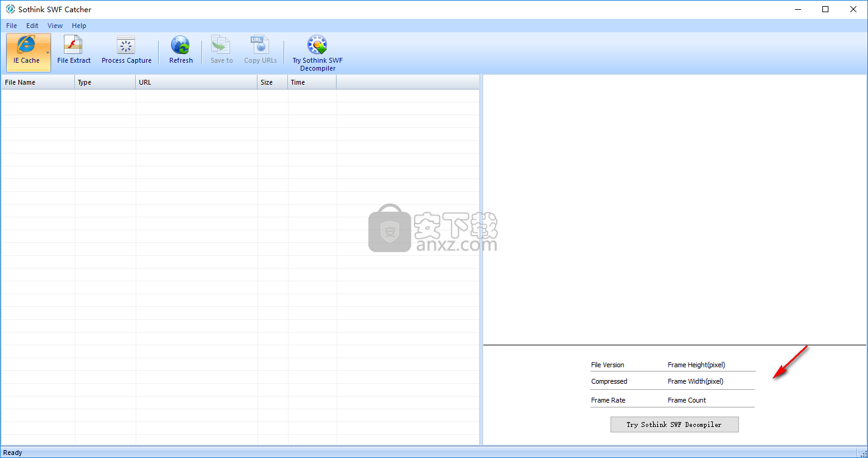
Task: Maximize the Sothink SWF Catcher window
Action: pos(825,9)
